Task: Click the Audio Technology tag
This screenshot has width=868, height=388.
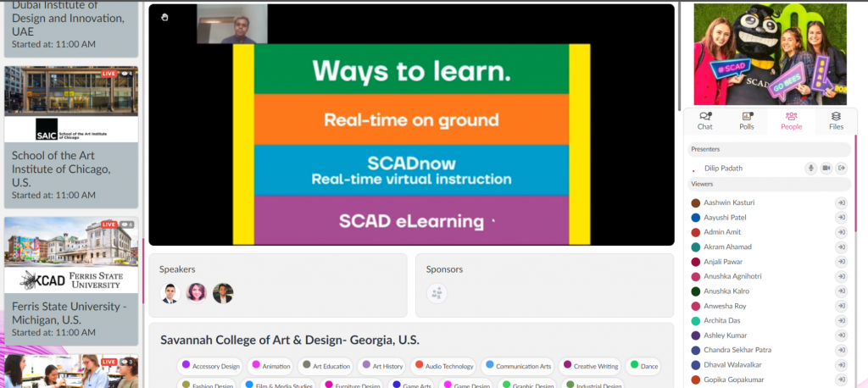Action: tap(444, 366)
